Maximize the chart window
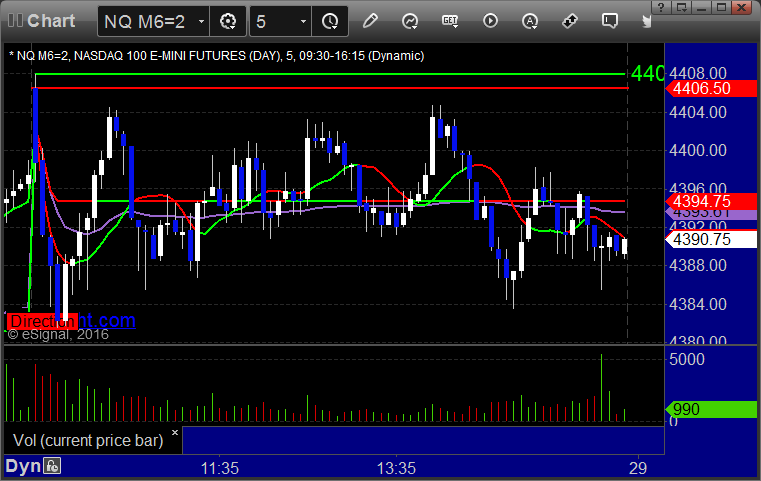The image size is (761, 481). 722,7
